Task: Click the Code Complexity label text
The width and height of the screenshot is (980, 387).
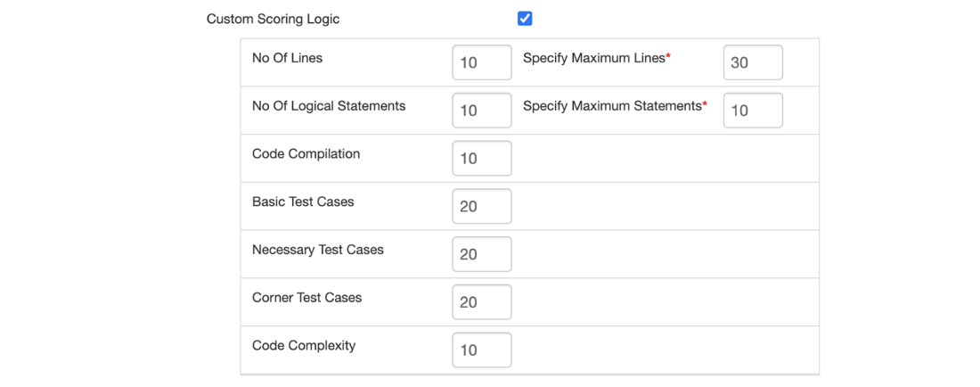Action: click(304, 346)
